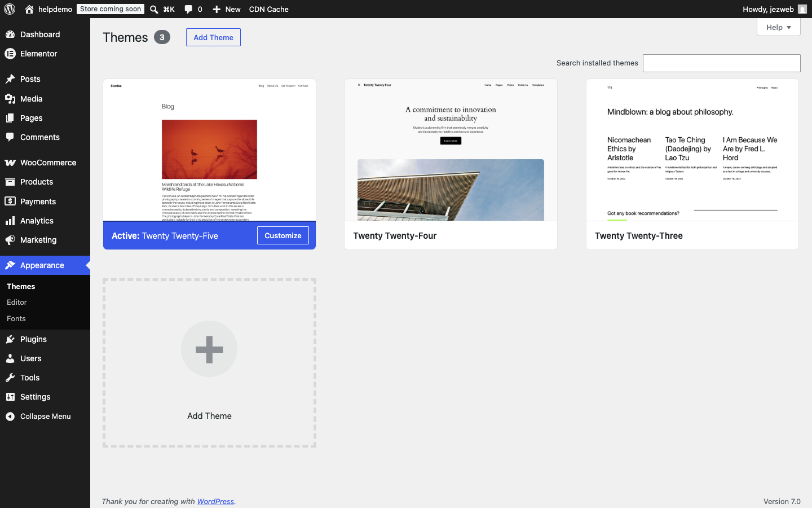Screen dimensions: 812x508
Task: Click the Dashboard gauge icon
Action: coord(10,34)
